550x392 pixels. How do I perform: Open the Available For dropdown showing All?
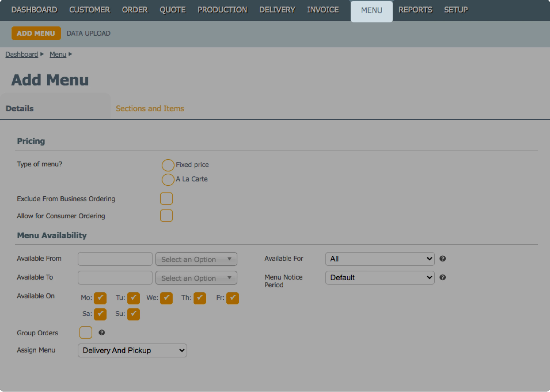pyautogui.click(x=379, y=259)
